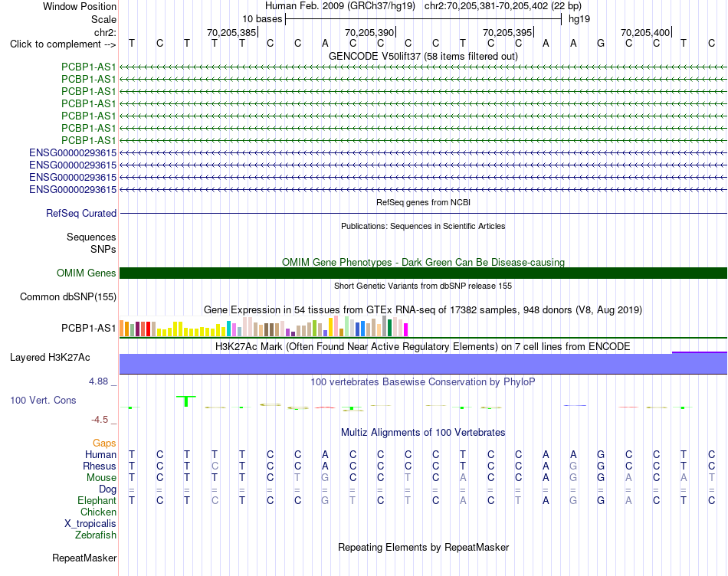Open Short Genetic Variants from dbSNP title

pos(423,286)
